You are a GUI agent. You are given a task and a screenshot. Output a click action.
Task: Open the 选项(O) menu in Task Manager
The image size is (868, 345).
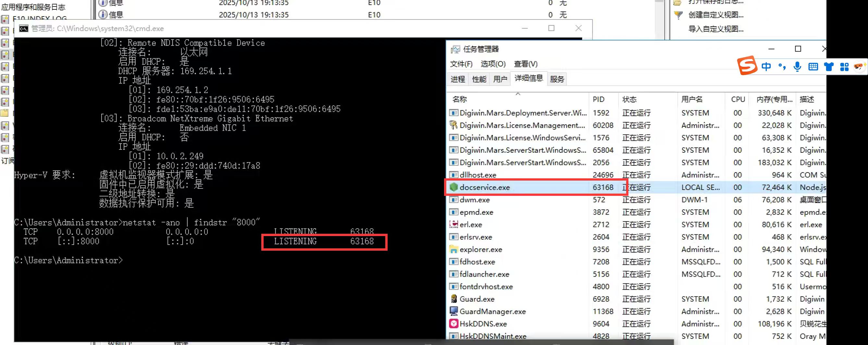pyautogui.click(x=493, y=64)
